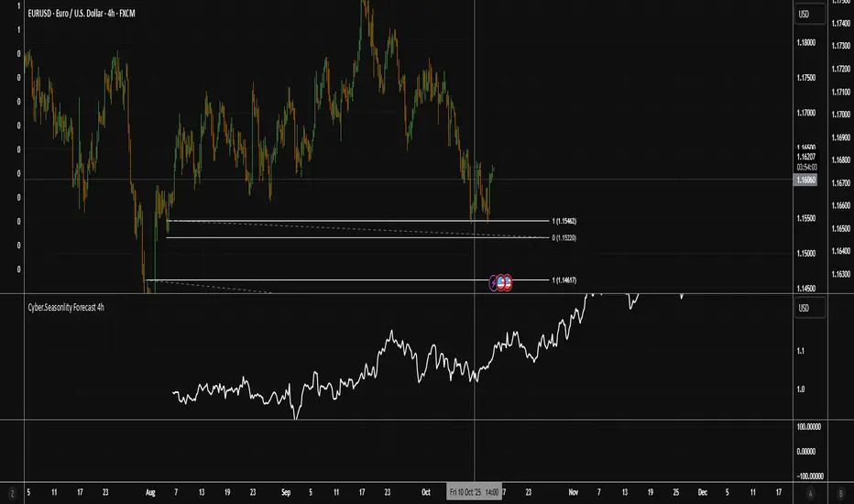
Task: Click the Oct label on the time axis
Action: (426, 493)
